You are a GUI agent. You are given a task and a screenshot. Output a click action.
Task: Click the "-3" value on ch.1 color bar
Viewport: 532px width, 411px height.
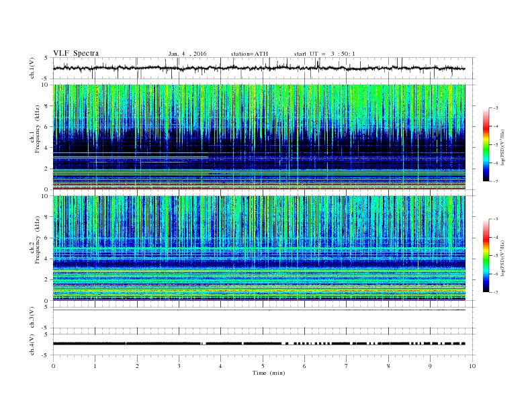pos(496,108)
